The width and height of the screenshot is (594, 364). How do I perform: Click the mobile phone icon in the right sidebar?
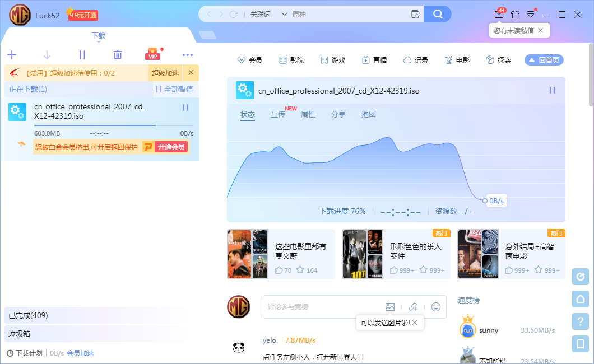click(581, 344)
